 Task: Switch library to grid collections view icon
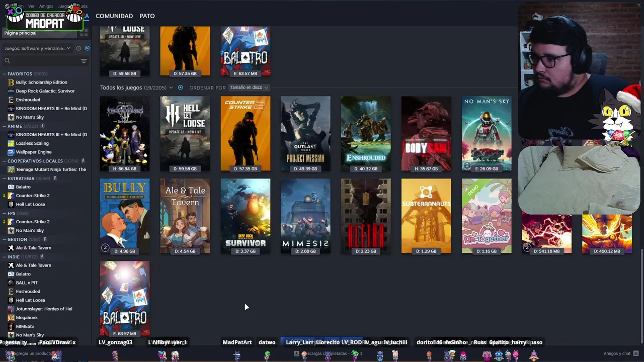pyautogui.click(x=84, y=33)
